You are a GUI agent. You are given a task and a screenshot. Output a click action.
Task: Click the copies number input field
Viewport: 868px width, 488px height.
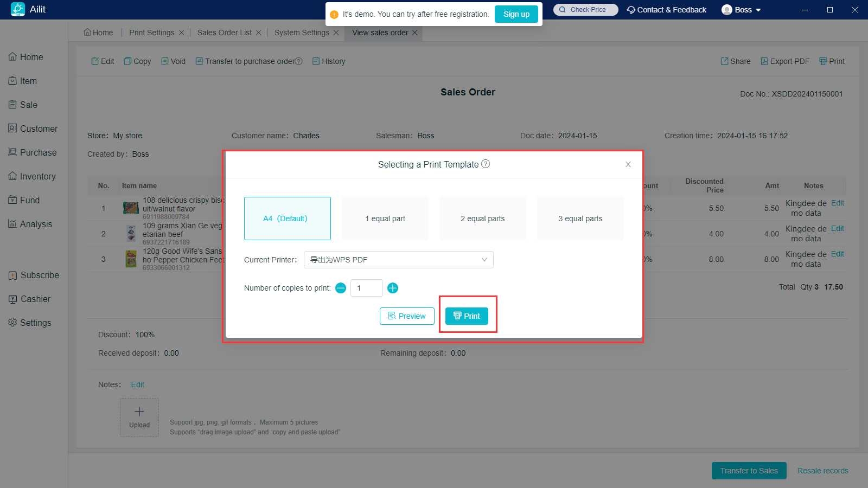(366, 288)
